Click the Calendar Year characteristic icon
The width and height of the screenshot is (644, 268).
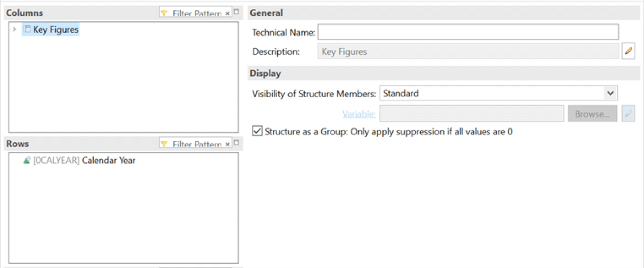(27, 160)
